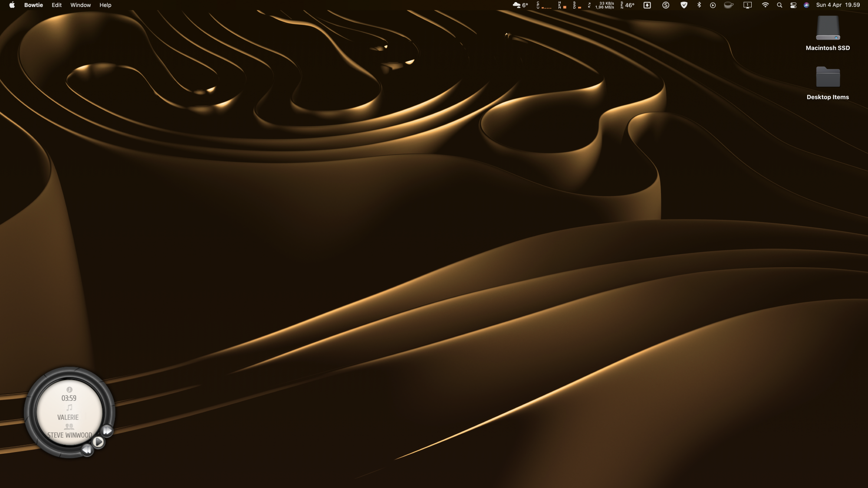This screenshot has width=868, height=488.
Task: Click the Bluetooth menu bar icon
Action: coord(699,5)
